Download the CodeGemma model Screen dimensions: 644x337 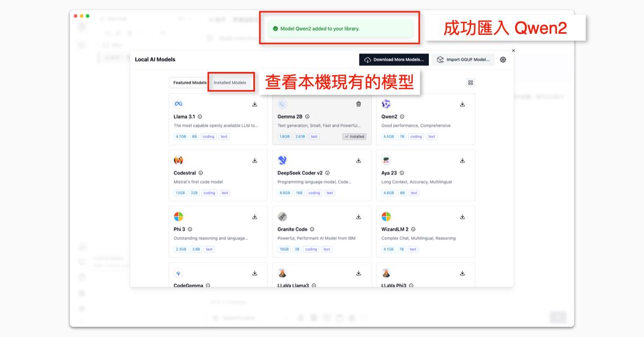coord(255,273)
